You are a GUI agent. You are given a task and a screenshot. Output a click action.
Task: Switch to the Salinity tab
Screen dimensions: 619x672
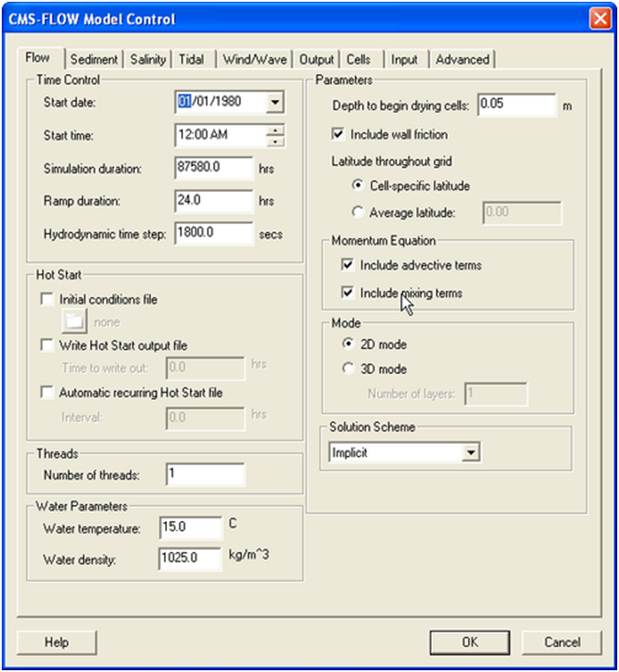point(147,59)
